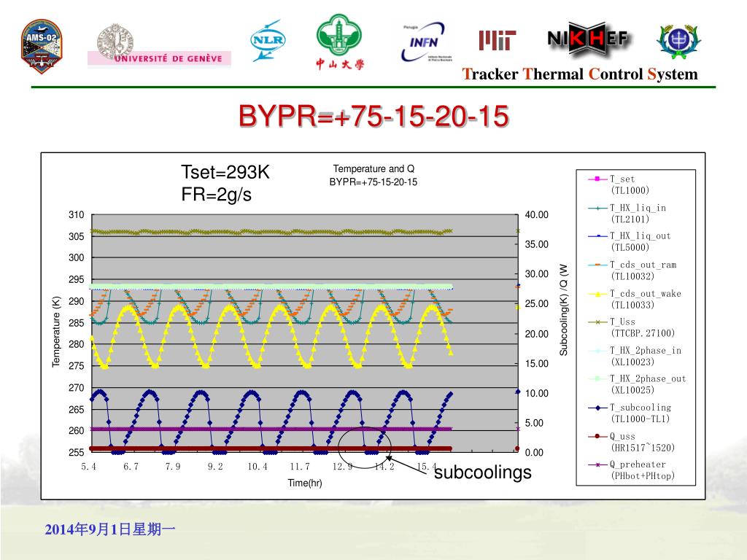Click the AMS-02 mission badge logo
This screenshot has width=747, height=560.
[x=41, y=46]
